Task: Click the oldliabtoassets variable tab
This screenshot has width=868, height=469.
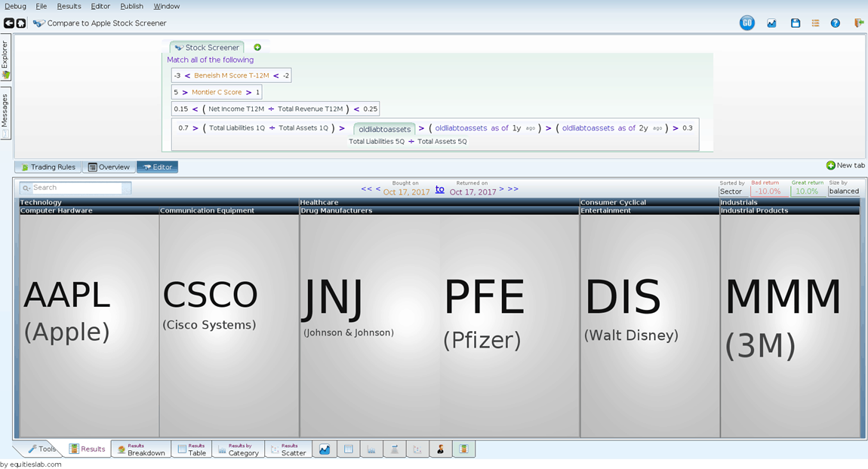Action: click(384, 129)
